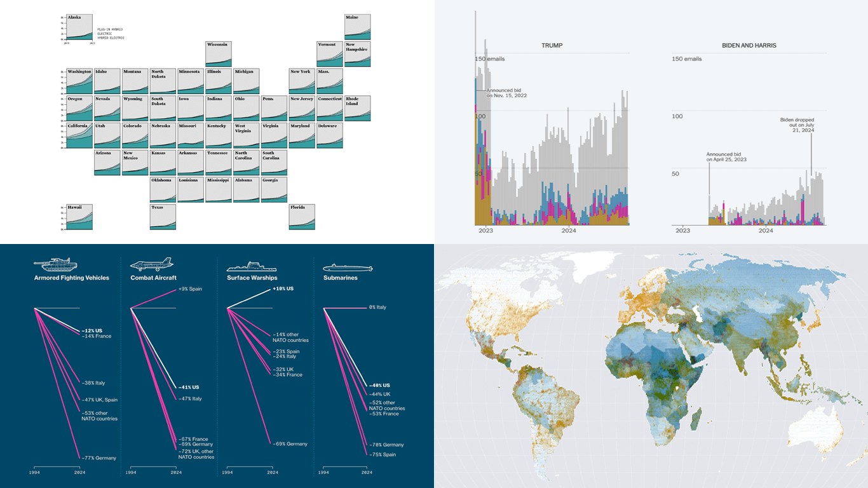Viewport: 868px width, 488px height.
Task: Click the jet icon above Combat Aircraft
Action: [x=151, y=264]
